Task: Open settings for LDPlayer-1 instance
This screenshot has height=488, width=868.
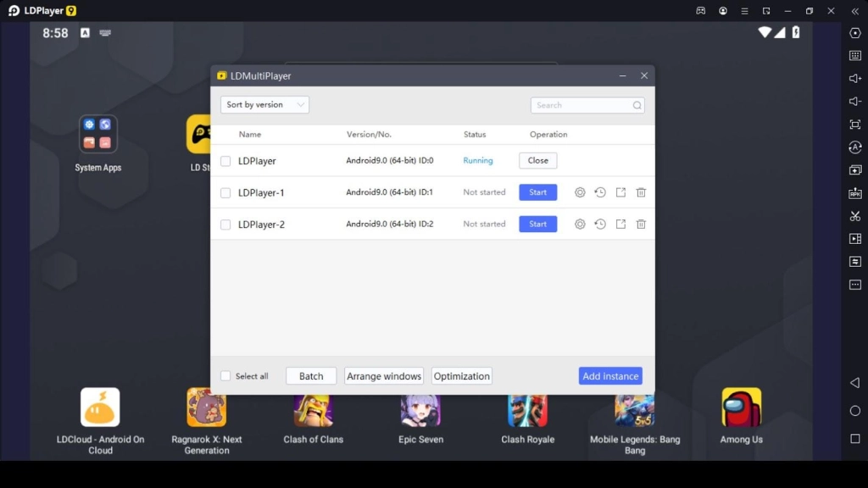Action: tap(580, 192)
